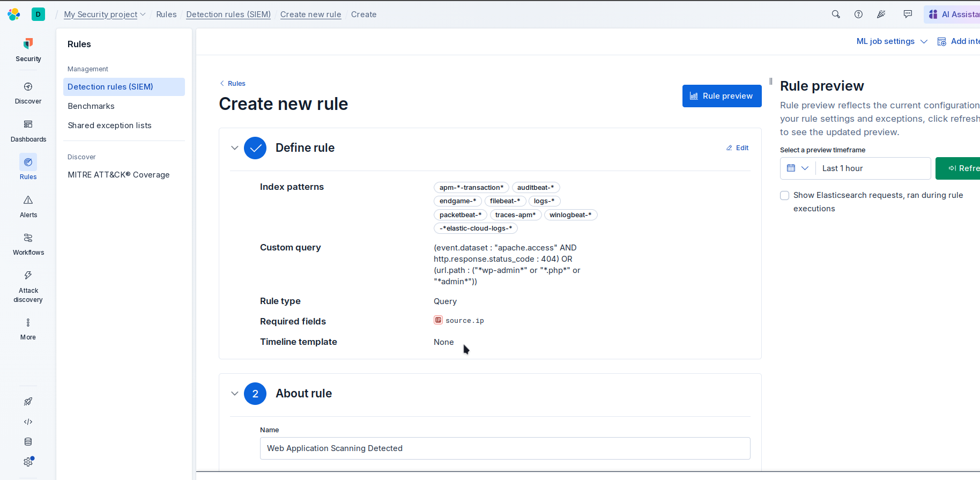
Task: Open the More menu in the sidebar
Action: tap(28, 329)
